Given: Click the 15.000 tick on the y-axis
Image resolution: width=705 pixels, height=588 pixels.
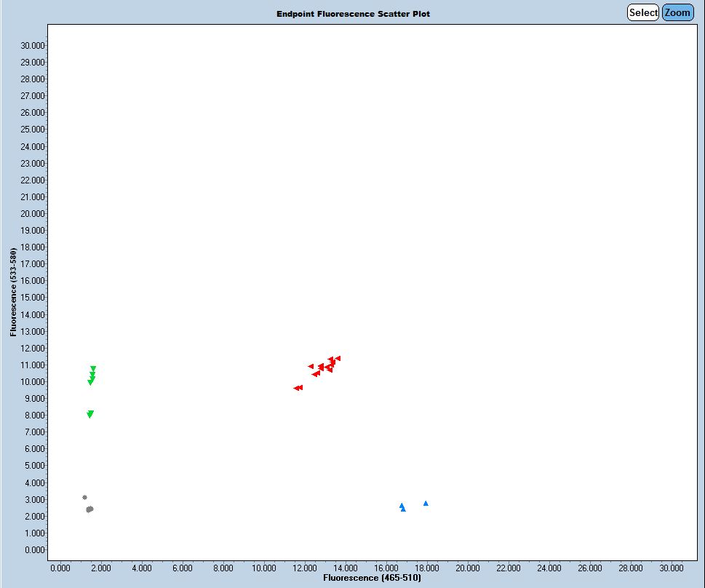Looking at the screenshot, I should point(33,298).
